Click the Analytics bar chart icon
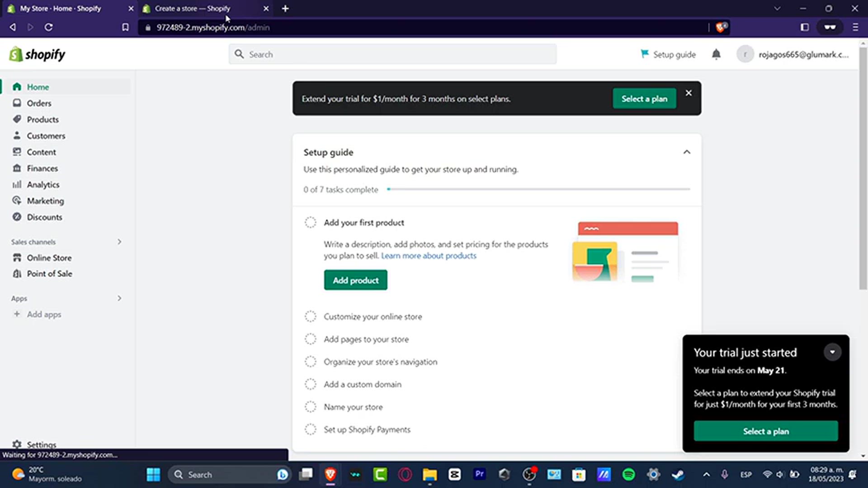The image size is (868, 488). point(17,184)
